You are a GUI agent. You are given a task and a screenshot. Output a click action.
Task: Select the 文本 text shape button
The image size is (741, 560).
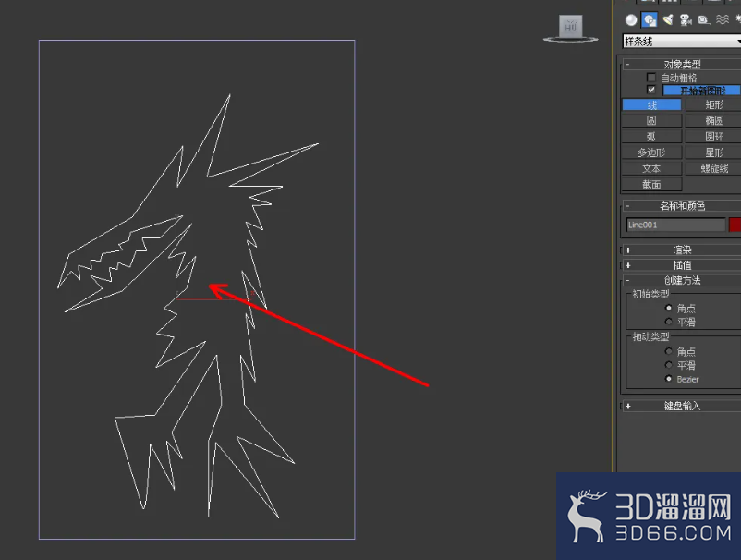click(651, 169)
